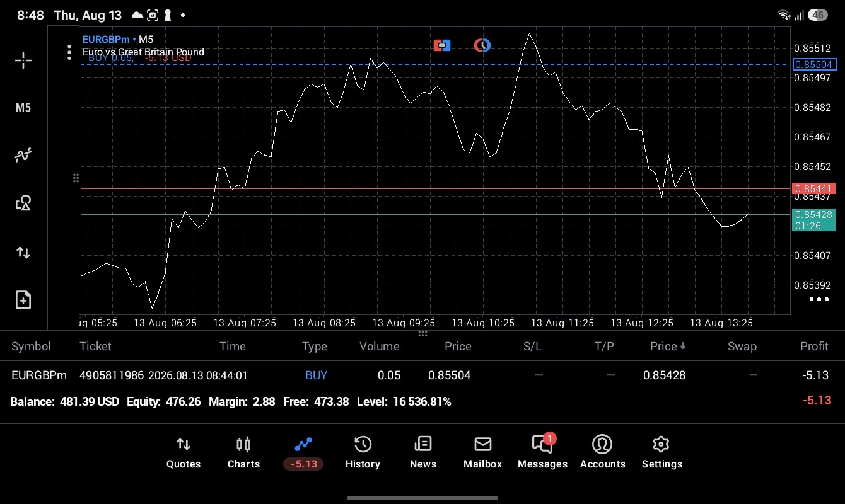This screenshot has width=845, height=504.
Task: Tap the red-blue one-click trading icon
Action: [442, 45]
